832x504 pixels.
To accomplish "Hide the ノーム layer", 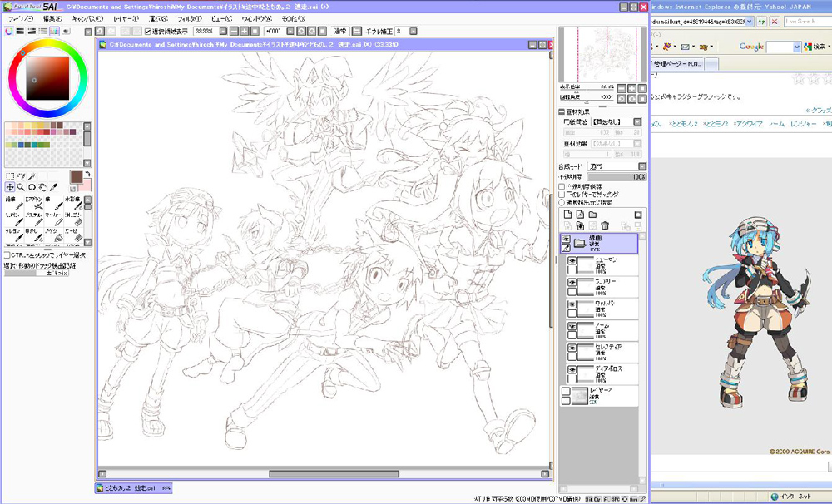I will coord(572,326).
